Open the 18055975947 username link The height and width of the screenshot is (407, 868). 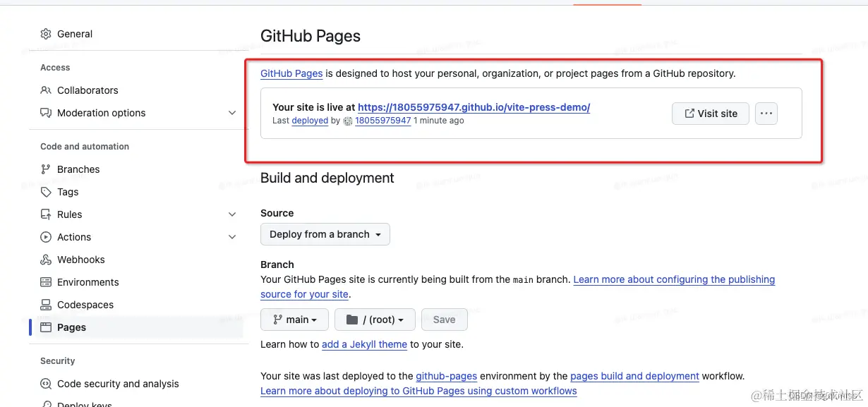click(x=382, y=121)
